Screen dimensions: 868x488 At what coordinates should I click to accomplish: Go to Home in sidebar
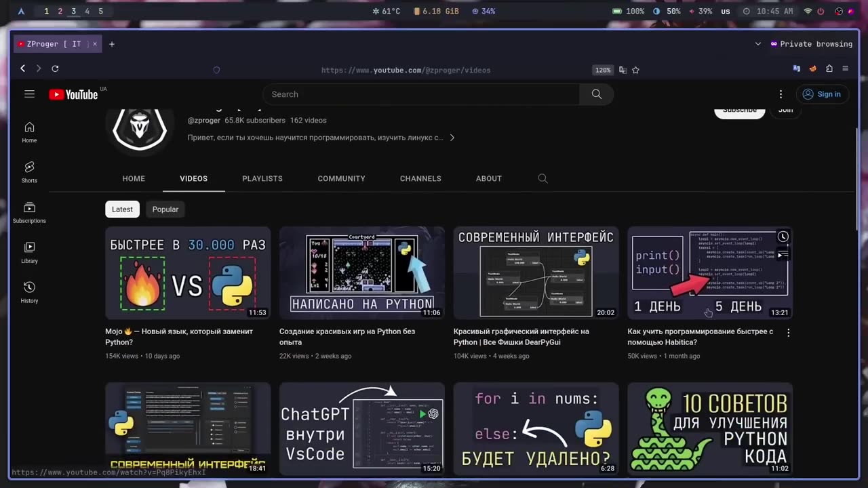point(29,132)
